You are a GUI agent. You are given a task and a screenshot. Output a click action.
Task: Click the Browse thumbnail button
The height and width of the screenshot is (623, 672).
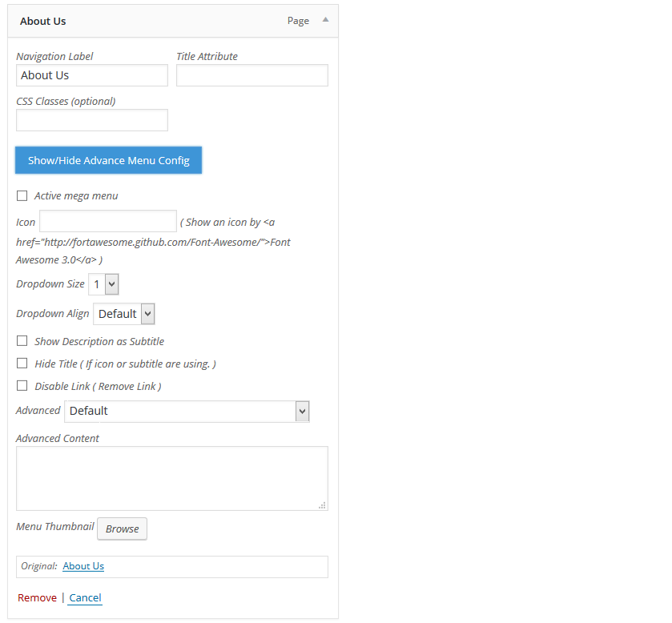[122, 529]
